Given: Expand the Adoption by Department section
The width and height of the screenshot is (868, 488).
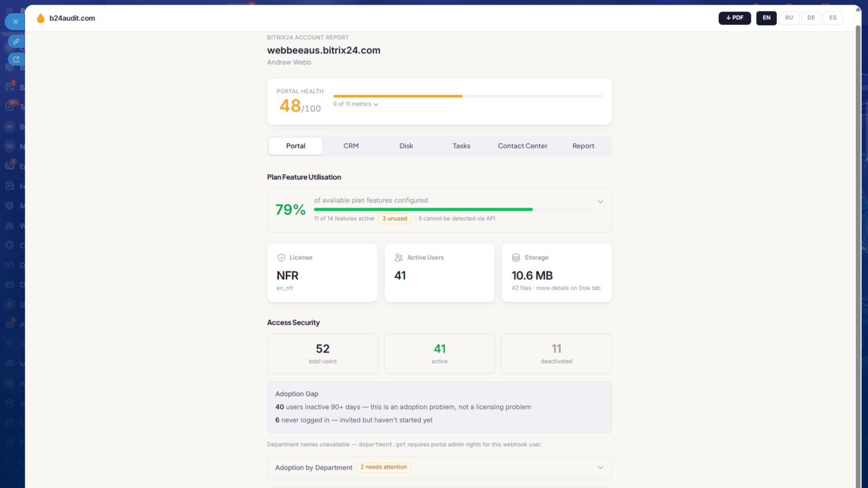Looking at the screenshot, I should (439, 468).
